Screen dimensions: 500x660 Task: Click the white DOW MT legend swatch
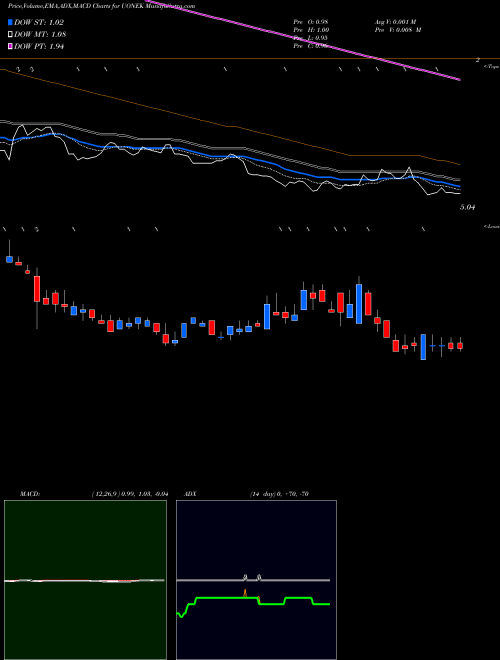(10, 35)
